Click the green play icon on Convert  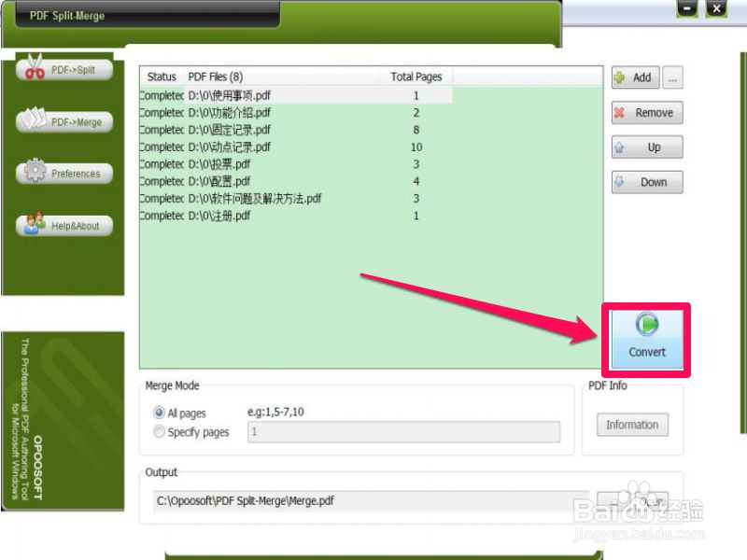pyautogui.click(x=647, y=324)
